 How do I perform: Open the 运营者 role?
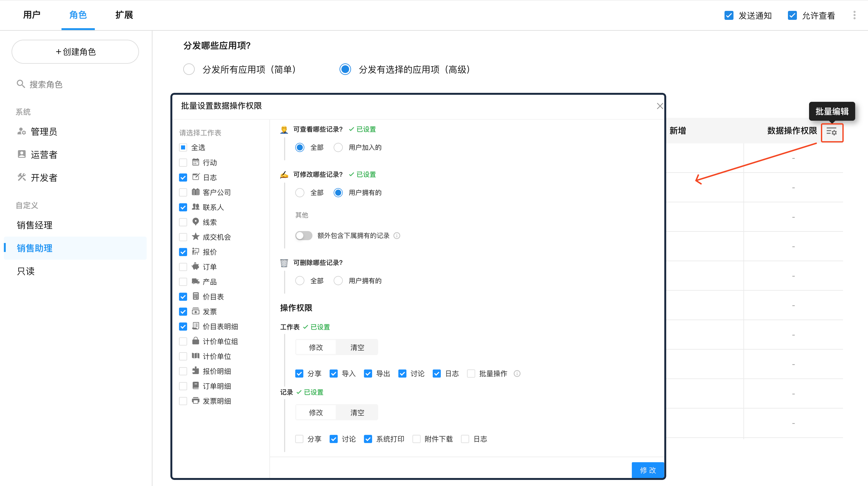click(x=44, y=155)
